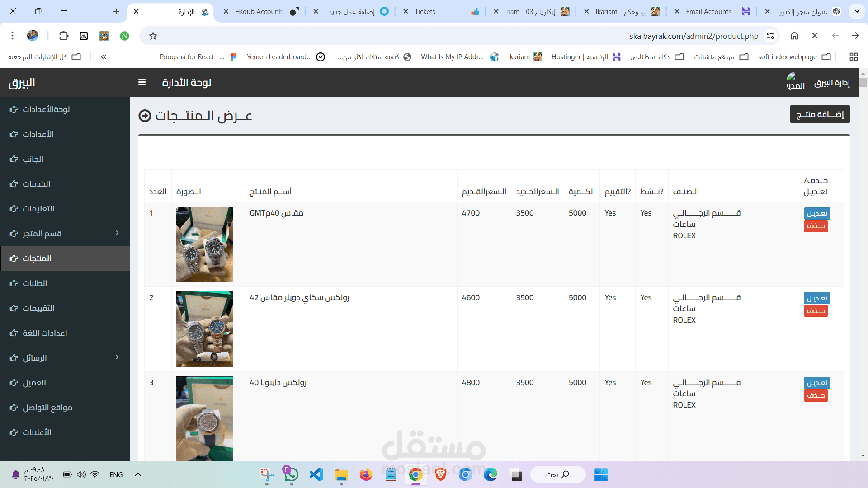Screen dimensions: 868x488
Task: Open site information icon beside the URL
Action: point(770,36)
